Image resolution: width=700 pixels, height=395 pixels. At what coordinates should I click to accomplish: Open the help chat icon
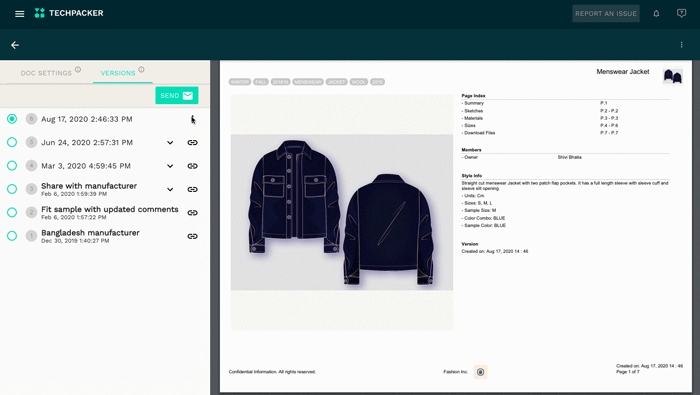coord(681,13)
